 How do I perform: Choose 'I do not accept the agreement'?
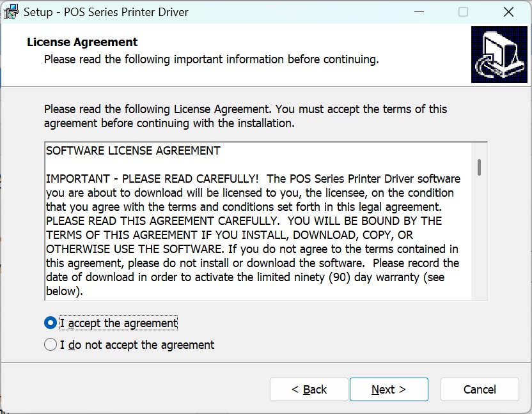(x=51, y=345)
